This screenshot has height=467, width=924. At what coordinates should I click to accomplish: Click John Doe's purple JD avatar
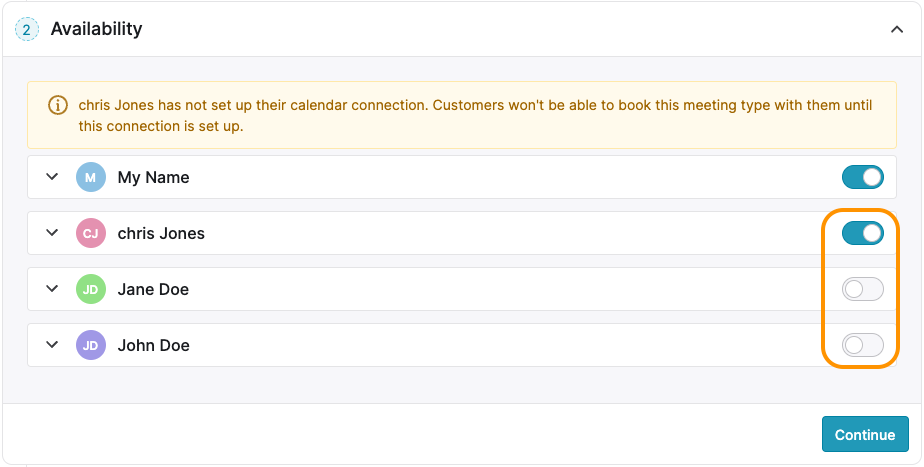pos(91,345)
